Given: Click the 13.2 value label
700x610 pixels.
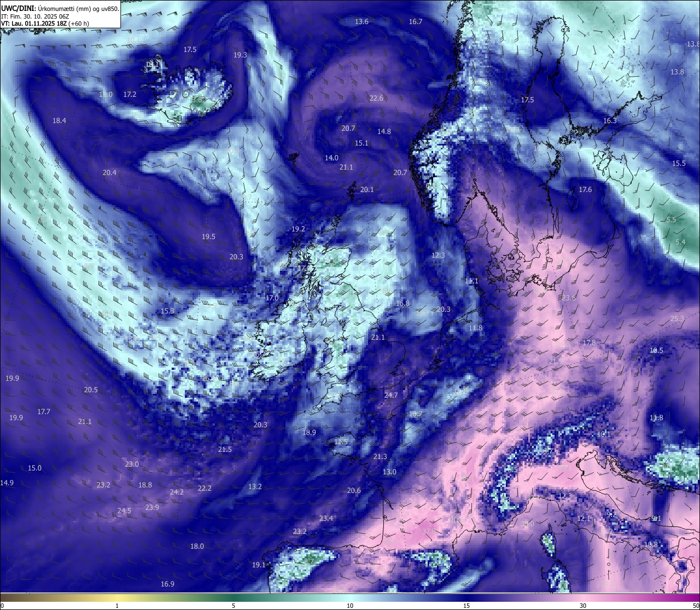Looking at the screenshot, I should coord(255,487).
